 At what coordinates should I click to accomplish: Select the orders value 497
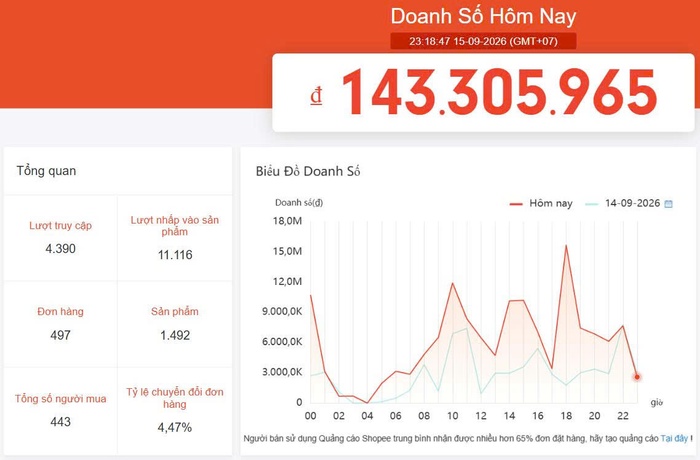[60, 335]
